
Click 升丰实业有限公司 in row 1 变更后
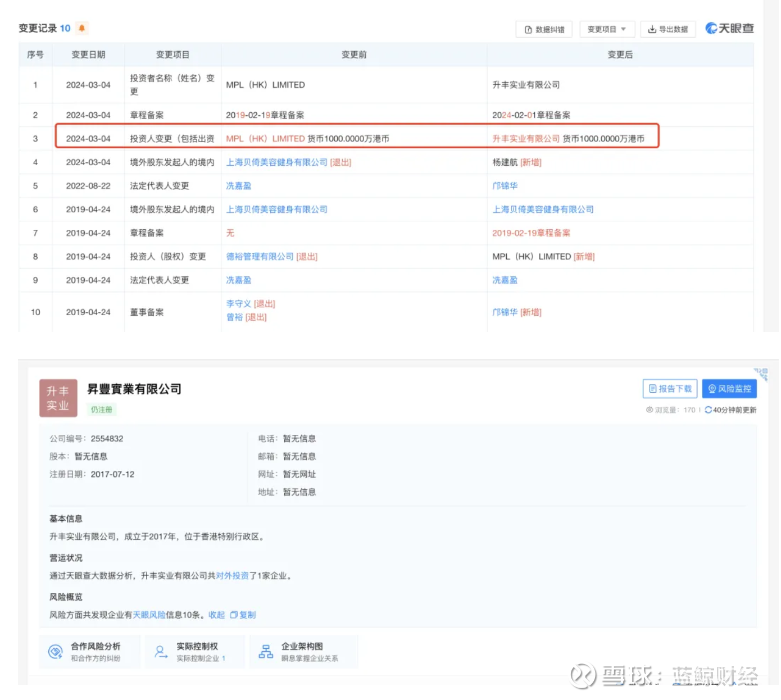point(526,85)
